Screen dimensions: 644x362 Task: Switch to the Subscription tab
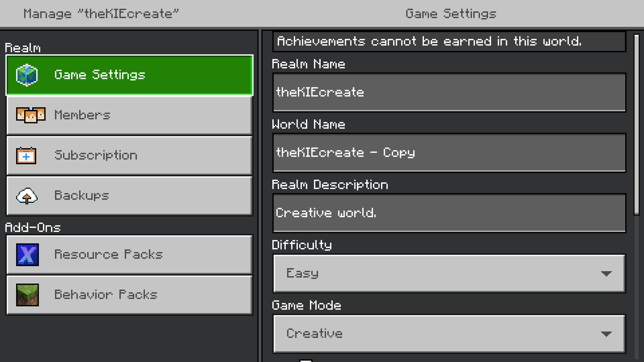pos(96,155)
